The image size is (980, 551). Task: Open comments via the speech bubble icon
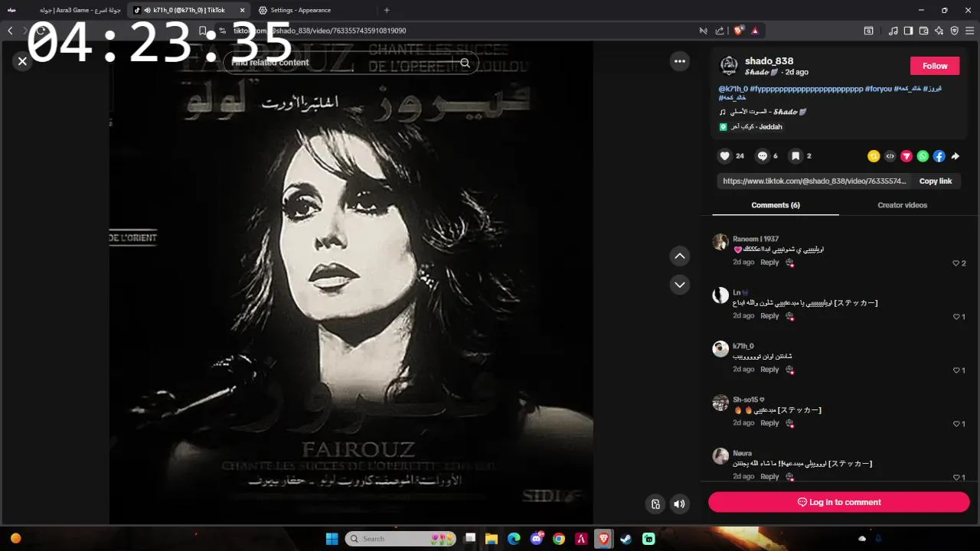763,156
